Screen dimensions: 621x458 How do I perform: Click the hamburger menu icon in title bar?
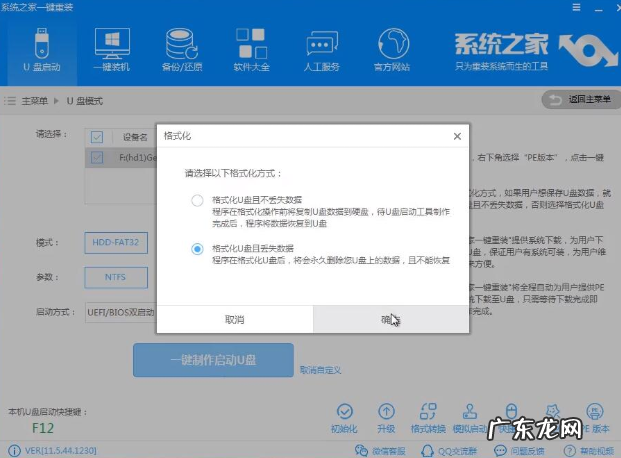click(576, 7)
